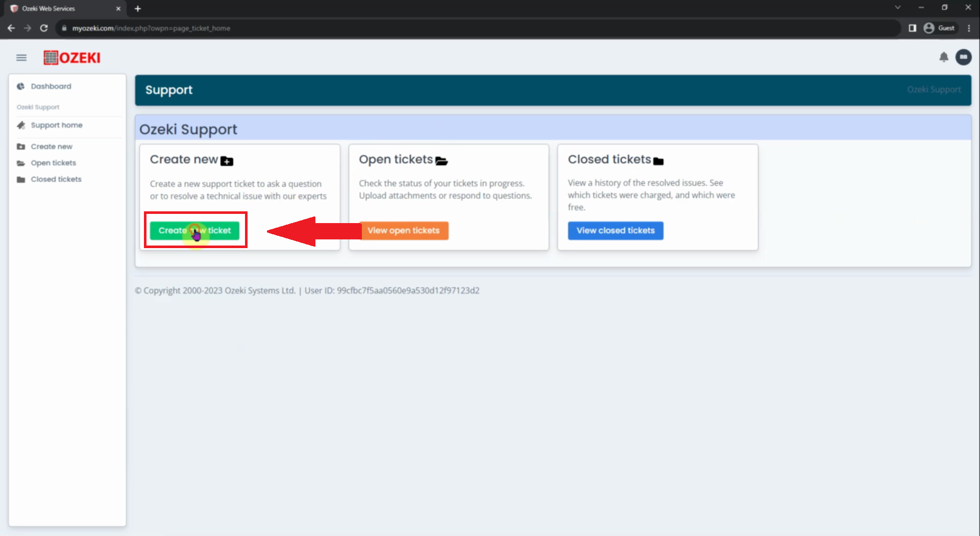The width and height of the screenshot is (980, 536).
Task: Click the Ozeki Support section heading
Action: [x=188, y=130]
